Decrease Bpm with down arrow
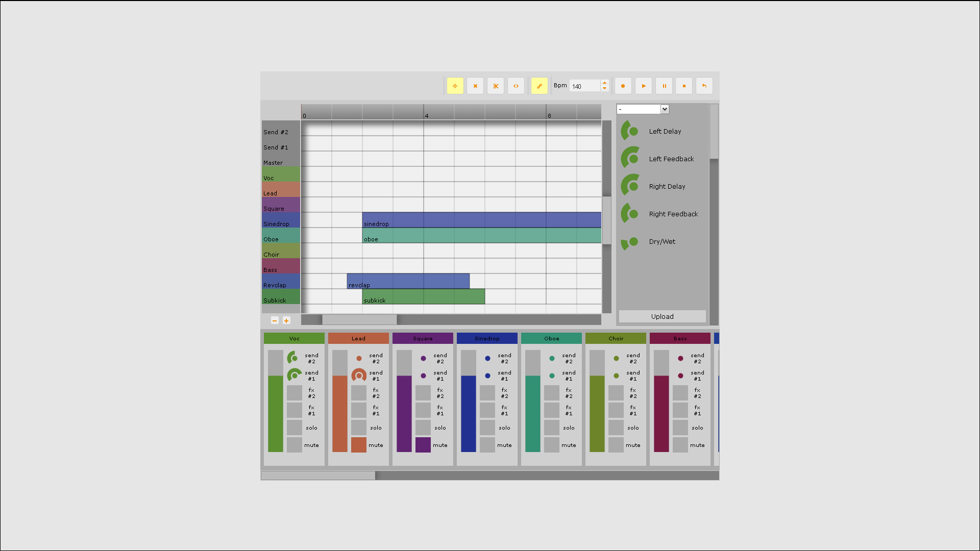The height and width of the screenshot is (551, 980). tap(605, 89)
